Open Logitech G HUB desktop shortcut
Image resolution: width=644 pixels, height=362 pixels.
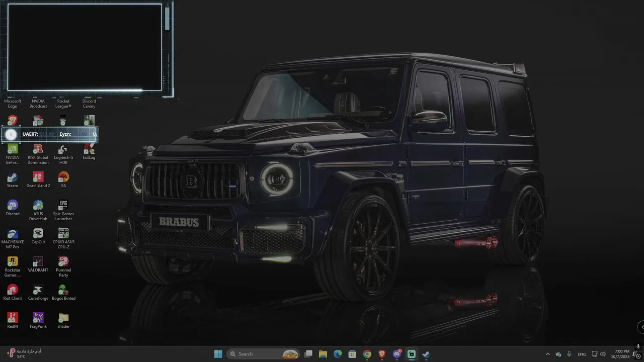coord(63,154)
